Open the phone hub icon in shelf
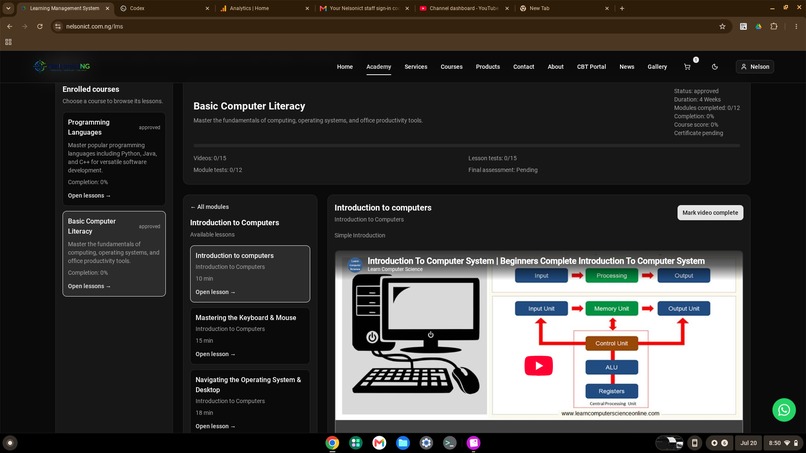The width and height of the screenshot is (806, 453). [x=694, y=443]
